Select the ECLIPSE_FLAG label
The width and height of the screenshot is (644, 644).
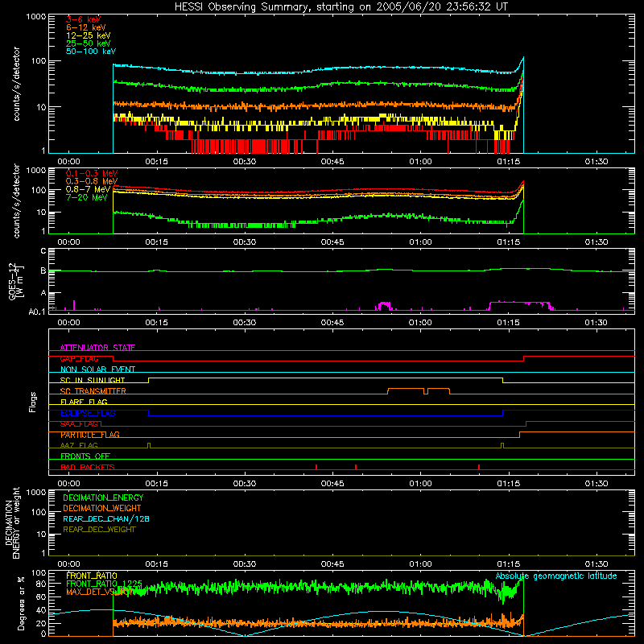point(88,413)
